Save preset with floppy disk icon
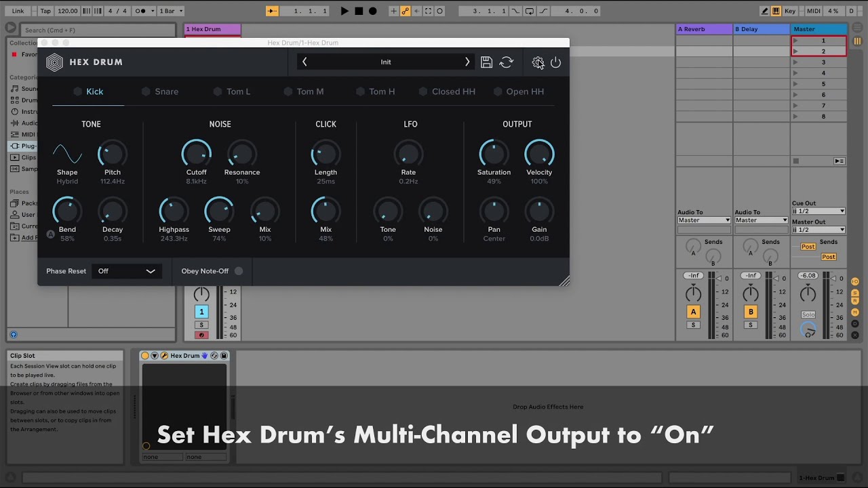This screenshot has height=488, width=868. 486,62
